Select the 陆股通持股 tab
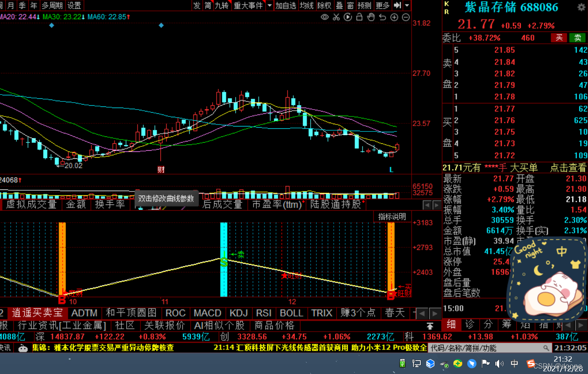The image size is (588, 374). [336, 204]
